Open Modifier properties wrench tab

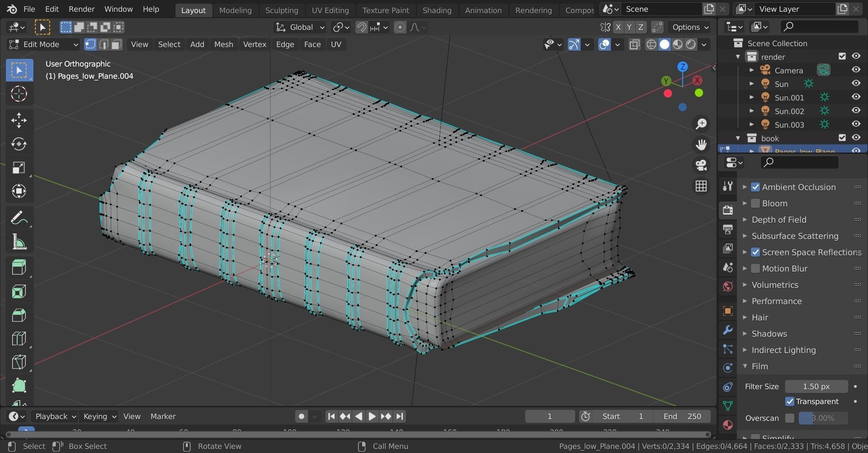click(728, 330)
